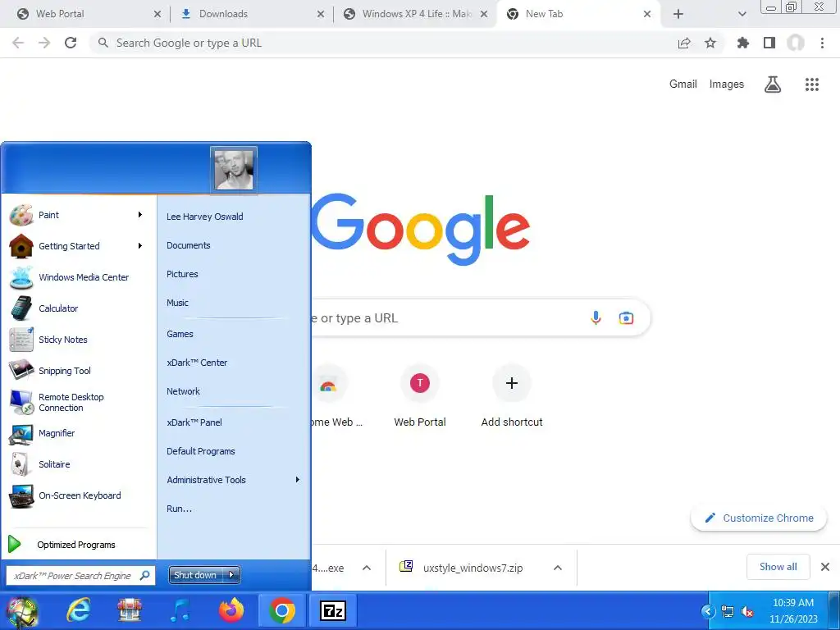This screenshot has height=630, width=840.
Task: Expand Administrative Tools submenu
Action: point(297,480)
